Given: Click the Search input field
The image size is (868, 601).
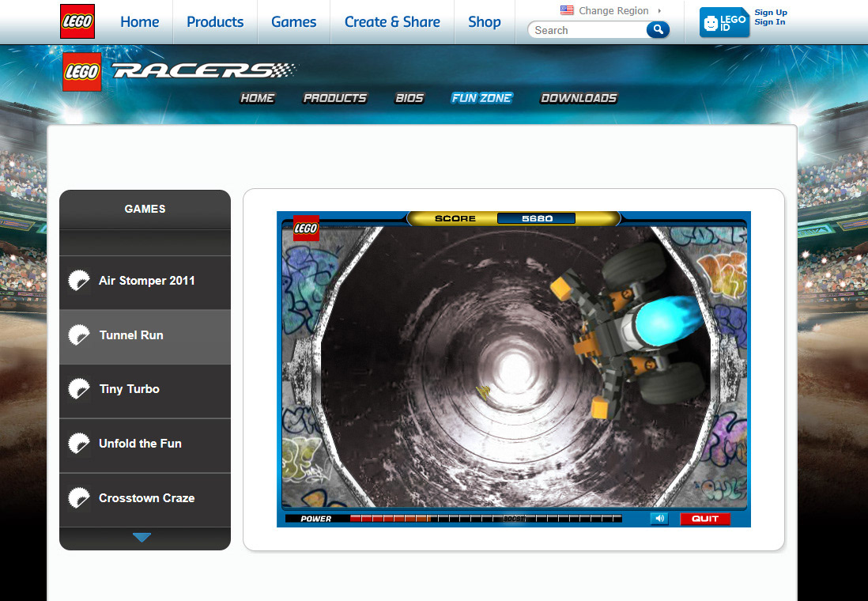Looking at the screenshot, I should (x=587, y=30).
